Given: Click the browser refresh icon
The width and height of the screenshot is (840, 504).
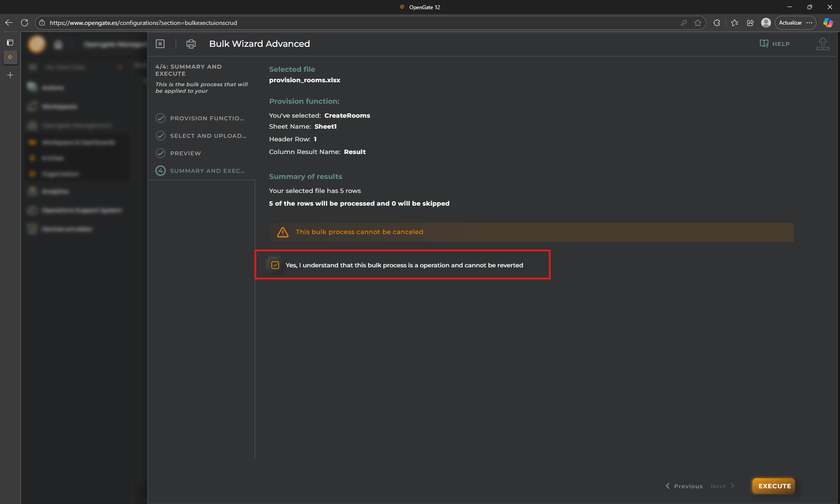Looking at the screenshot, I should [24, 23].
